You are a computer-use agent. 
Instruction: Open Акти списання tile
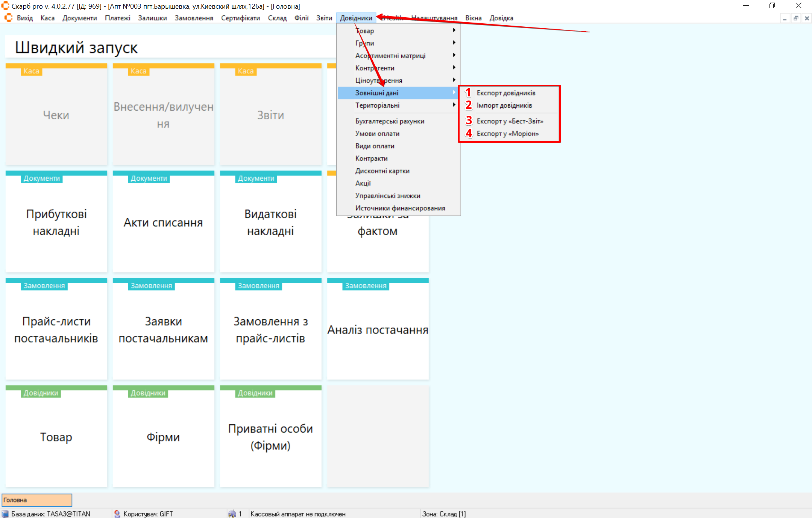pos(164,222)
